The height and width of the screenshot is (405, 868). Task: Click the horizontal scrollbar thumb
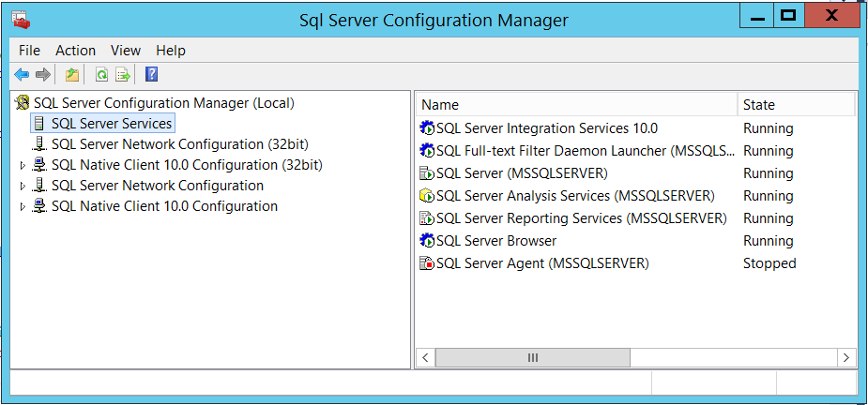click(533, 357)
